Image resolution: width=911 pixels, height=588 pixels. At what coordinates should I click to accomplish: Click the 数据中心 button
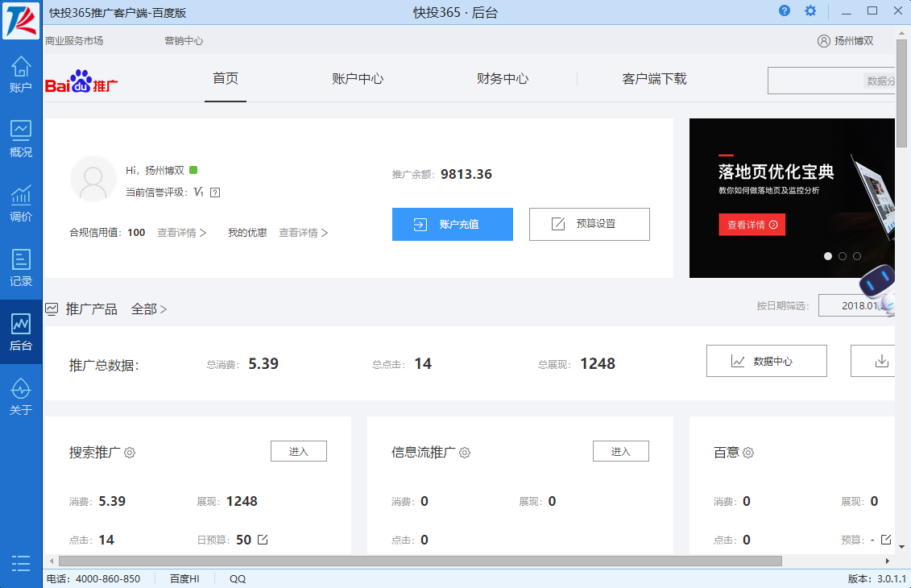click(x=766, y=361)
